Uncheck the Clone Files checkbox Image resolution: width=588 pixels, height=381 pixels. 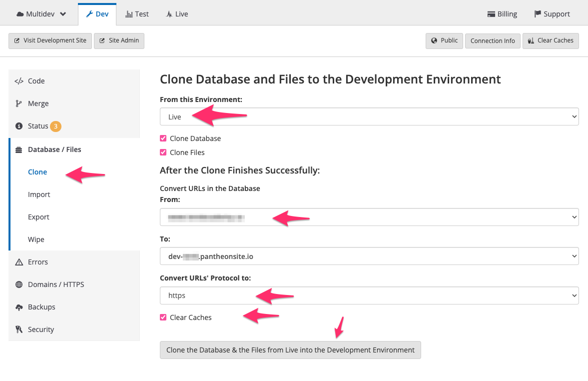pos(163,152)
